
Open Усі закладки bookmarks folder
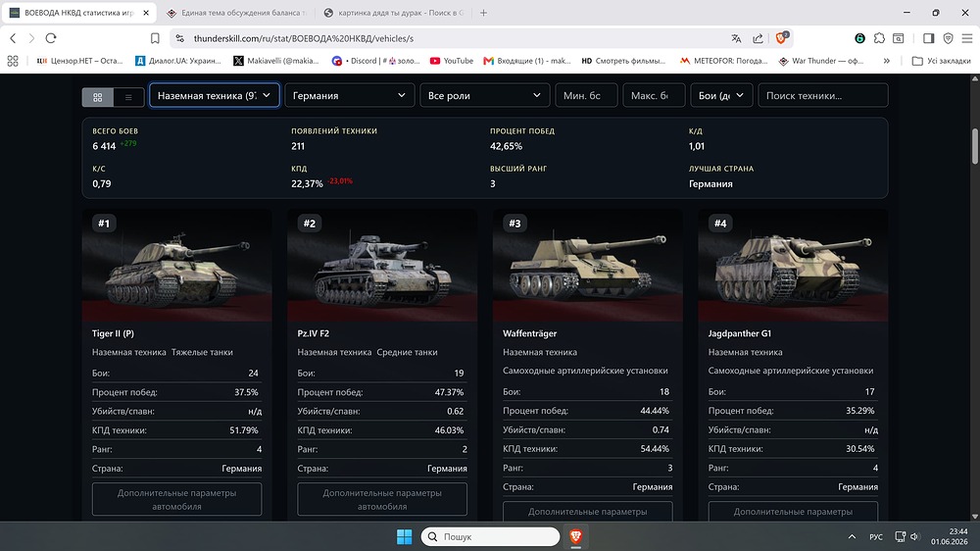(x=941, y=61)
